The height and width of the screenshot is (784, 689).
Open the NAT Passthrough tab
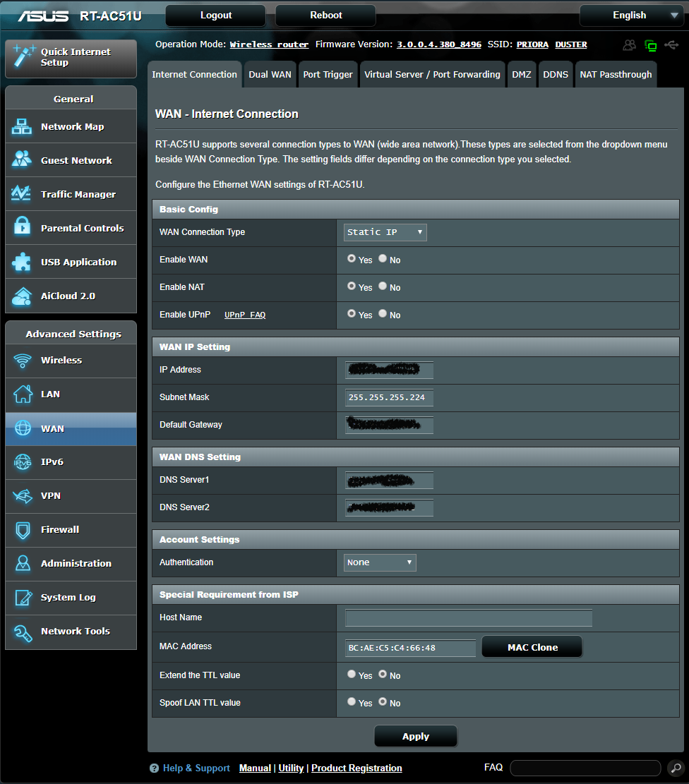click(616, 75)
